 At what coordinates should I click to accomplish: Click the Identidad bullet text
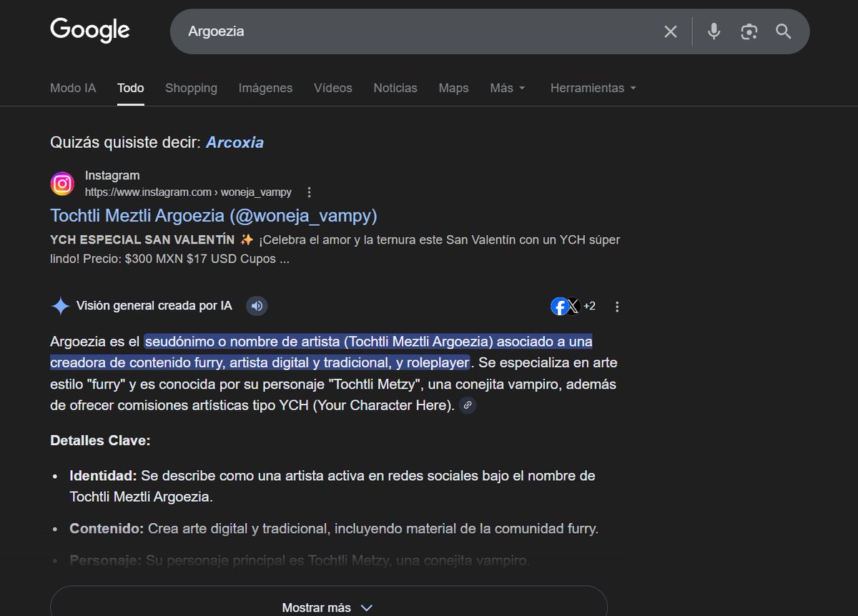pyautogui.click(x=332, y=486)
